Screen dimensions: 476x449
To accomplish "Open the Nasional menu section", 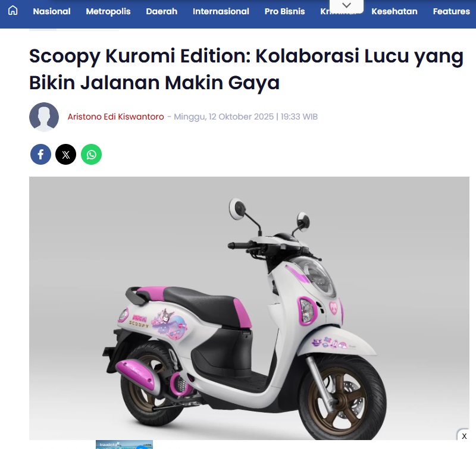I will 52,11.
